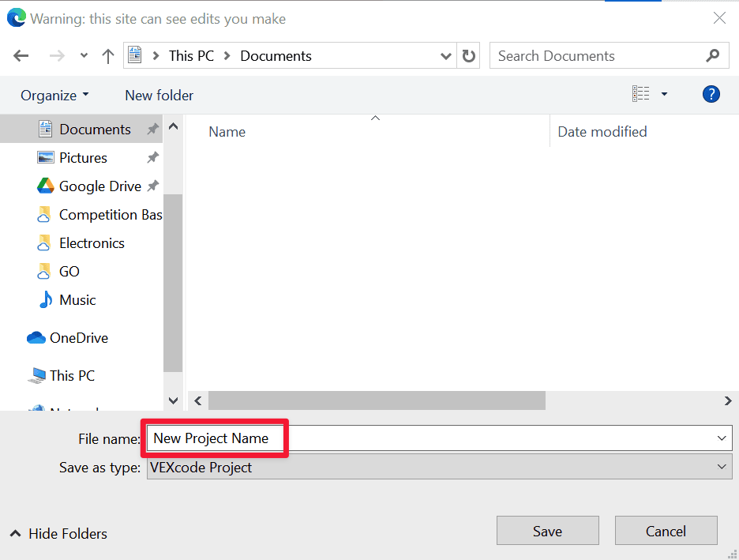This screenshot has width=739, height=560.
Task: Create a New folder
Action: [x=158, y=95]
